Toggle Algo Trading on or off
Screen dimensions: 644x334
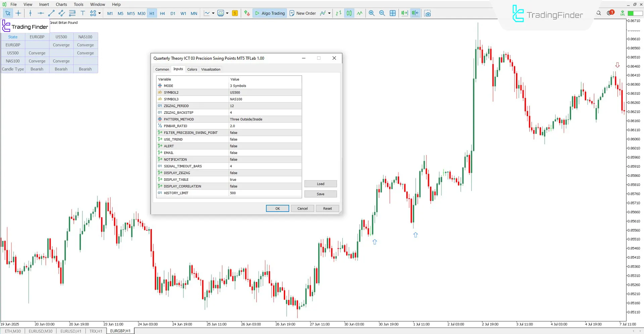(270, 13)
